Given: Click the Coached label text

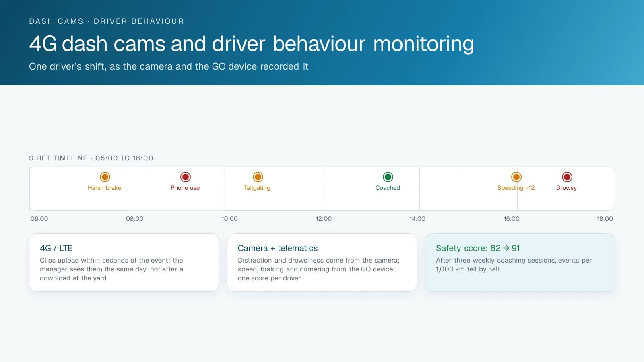Looking at the screenshot, I should coord(388,188).
